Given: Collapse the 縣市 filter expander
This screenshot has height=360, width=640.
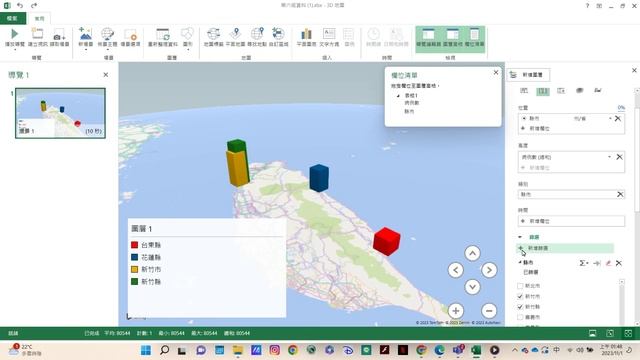Looking at the screenshot, I should pyautogui.click(x=520, y=262).
